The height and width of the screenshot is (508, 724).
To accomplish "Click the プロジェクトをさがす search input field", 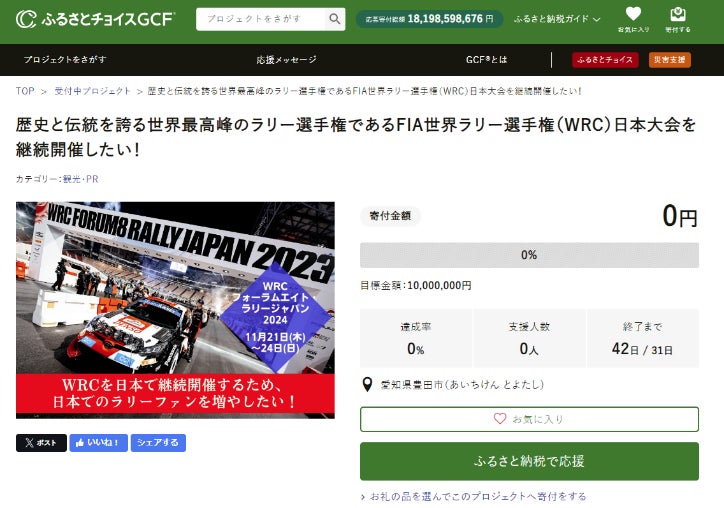I will click(260, 19).
